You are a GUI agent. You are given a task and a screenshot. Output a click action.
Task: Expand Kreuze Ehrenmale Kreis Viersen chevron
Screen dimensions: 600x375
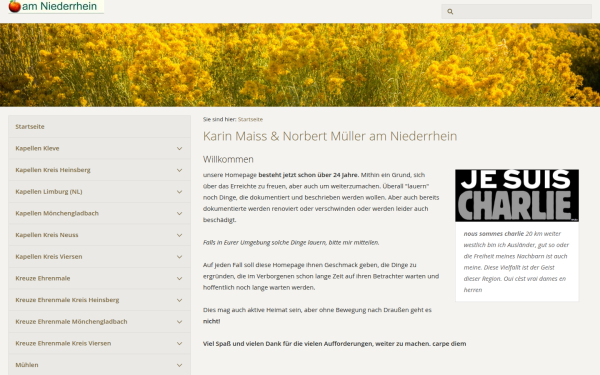tap(179, 344)
